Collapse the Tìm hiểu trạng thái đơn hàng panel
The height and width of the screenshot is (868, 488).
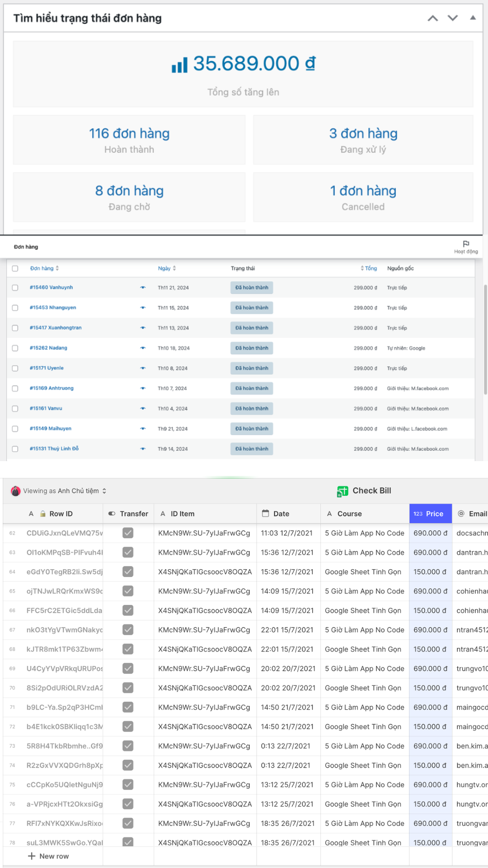click(x=473, y=18)
